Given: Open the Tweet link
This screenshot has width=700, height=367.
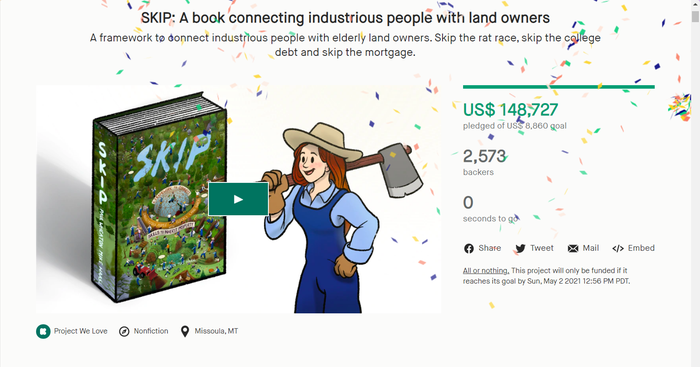Looking at the screenshot, I should click(x=542, y=248).
